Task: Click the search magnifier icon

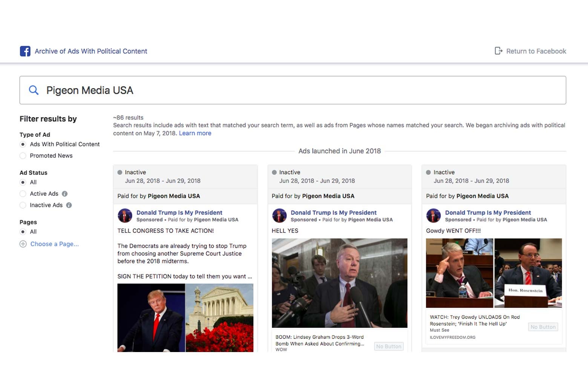Action: (x=34, y=90)
